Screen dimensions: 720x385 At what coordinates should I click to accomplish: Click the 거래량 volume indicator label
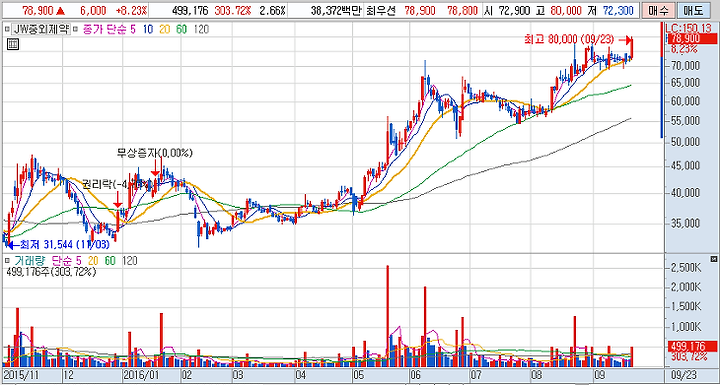(x=29, y=260)
